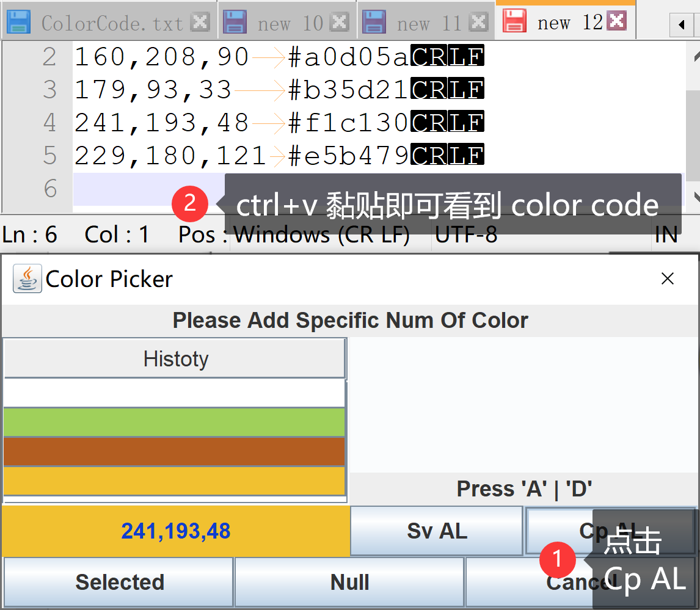Click the save icon on new 11 tab

coord(374,22)
